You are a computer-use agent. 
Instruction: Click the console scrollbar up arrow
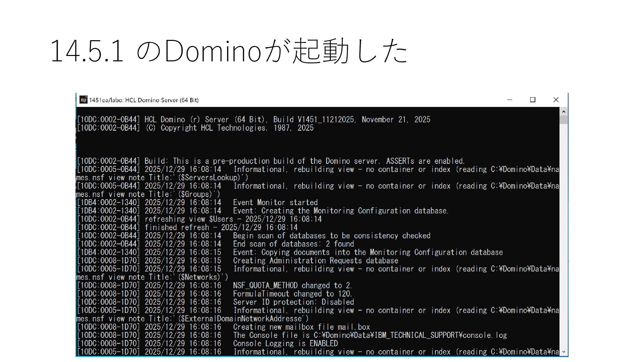[563, 112]
